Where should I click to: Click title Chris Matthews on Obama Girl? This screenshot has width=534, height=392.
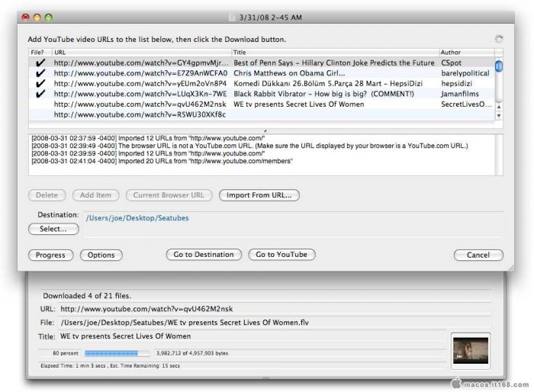point(289,73)
